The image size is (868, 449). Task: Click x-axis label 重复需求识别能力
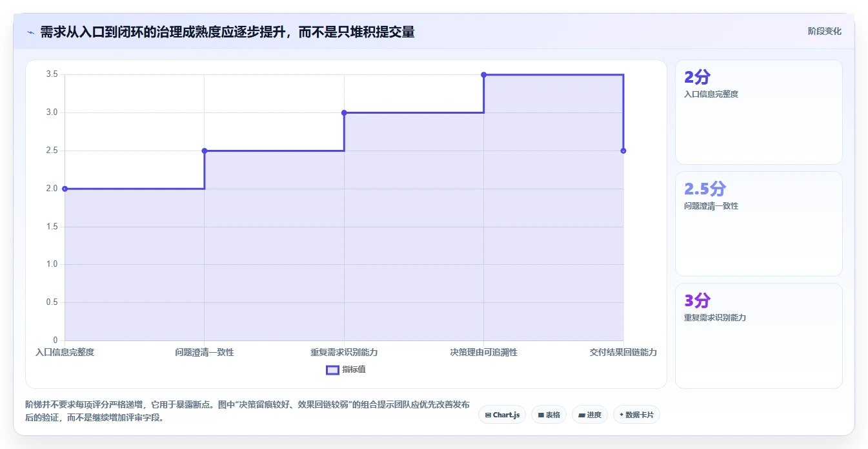click(x=344, y=352)
